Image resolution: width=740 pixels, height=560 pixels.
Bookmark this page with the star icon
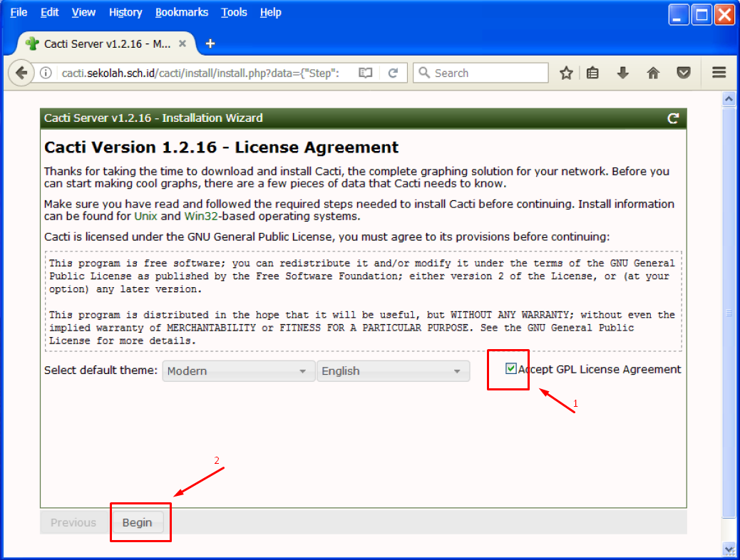pyautogui.click(x=566, y=73)
